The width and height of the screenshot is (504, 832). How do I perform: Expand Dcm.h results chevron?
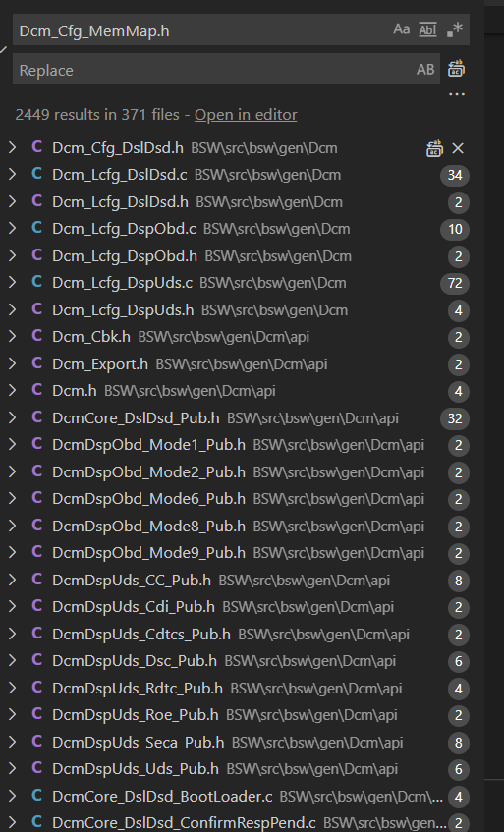pos(13,391)
